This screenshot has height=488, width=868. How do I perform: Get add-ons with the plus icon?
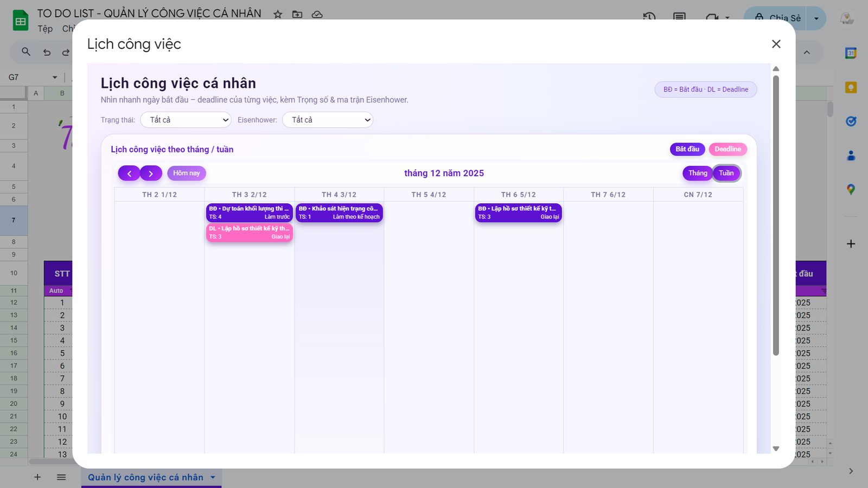click(x=851, y=244)
